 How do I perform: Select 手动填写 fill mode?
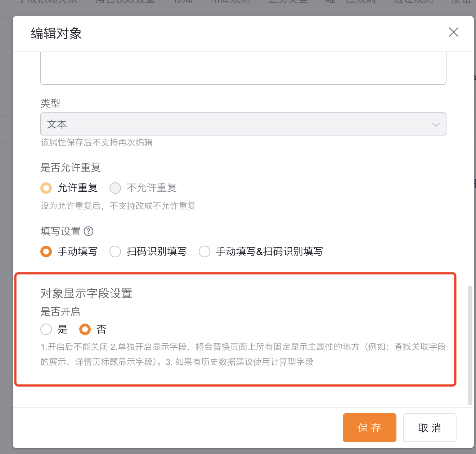[x=46, y=252]
